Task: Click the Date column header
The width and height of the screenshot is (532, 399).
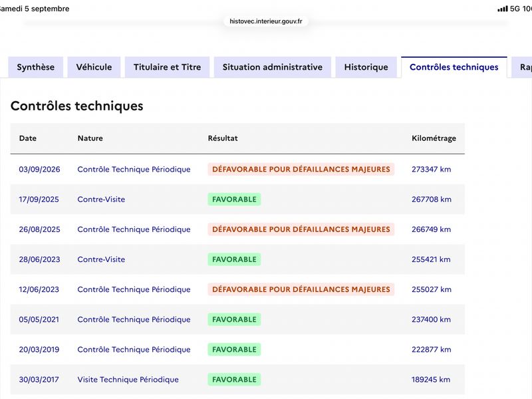Action: coord(28,138)
